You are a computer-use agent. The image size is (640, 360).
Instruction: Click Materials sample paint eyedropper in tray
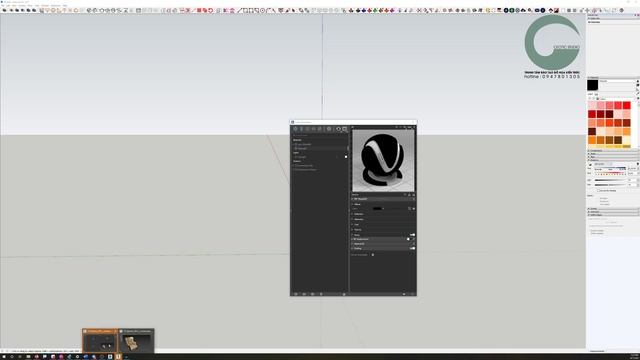(638, 93)
